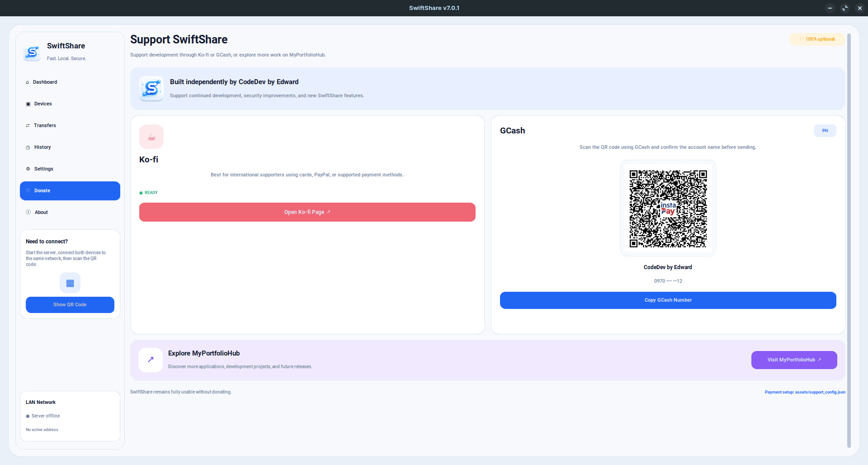Click the Need to connect? heading

[47, 242]
